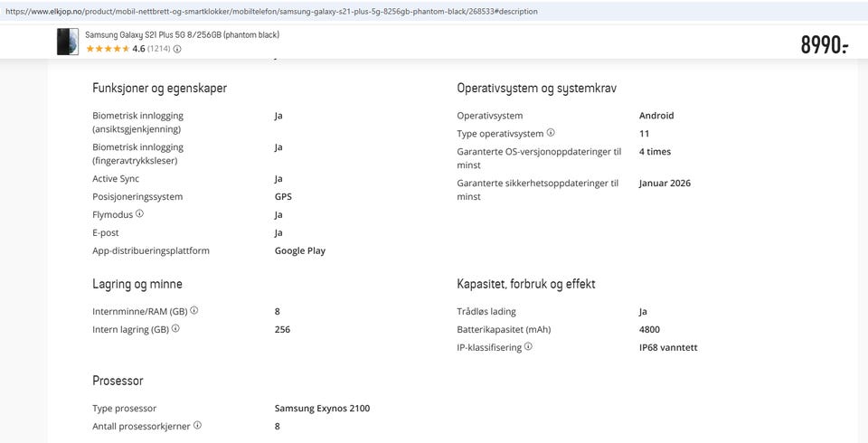Open the (1214) reviews count
The image size is (868, 443).
click(158, 49)
